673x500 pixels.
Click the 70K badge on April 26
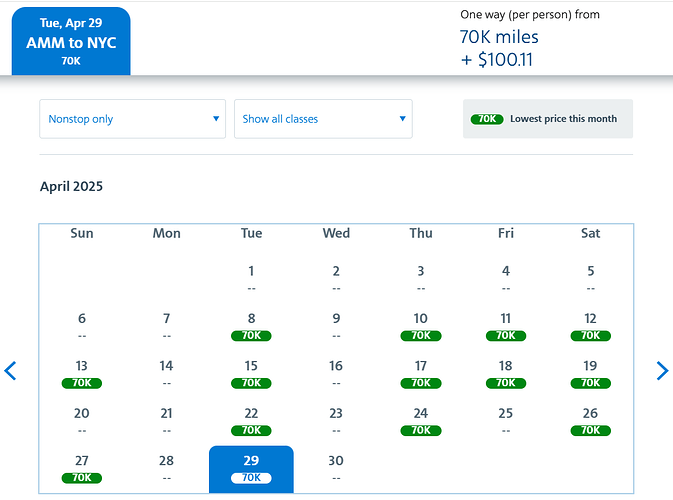click(x=591, y=431)
